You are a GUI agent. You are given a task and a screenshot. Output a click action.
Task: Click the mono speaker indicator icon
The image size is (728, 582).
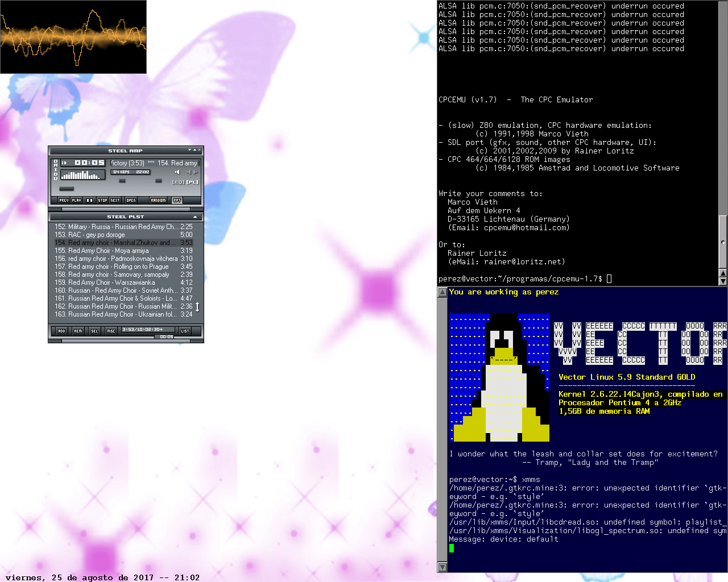(177, 172)
